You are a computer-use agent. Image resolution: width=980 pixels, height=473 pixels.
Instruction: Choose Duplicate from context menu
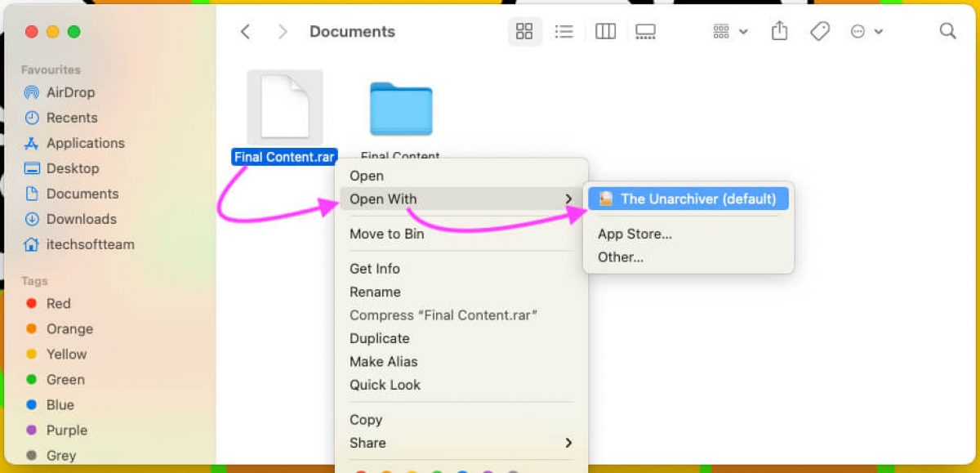pyautogui.click(x=380, y=338)
